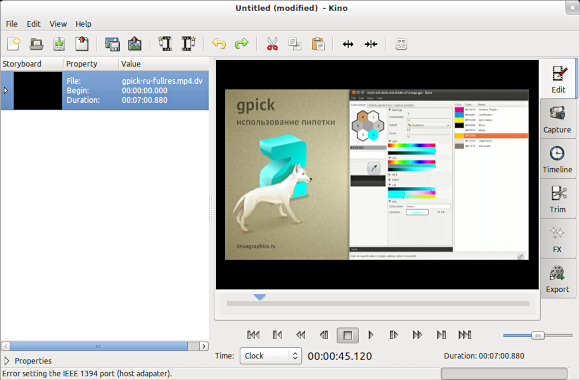580x380 pixels.
Task: Cut the scene with scissors icon
Action: tap(272, 44)
